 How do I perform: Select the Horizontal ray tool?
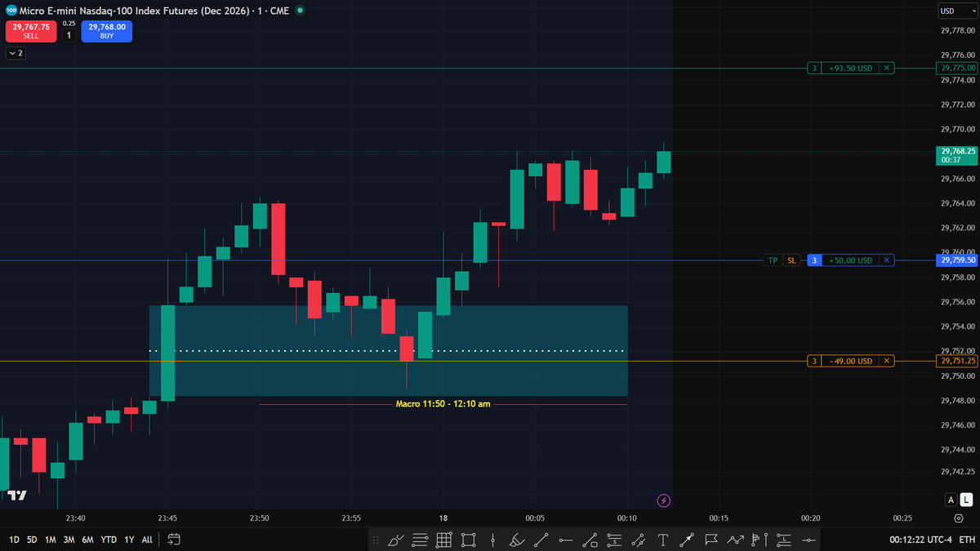point(566,540)
